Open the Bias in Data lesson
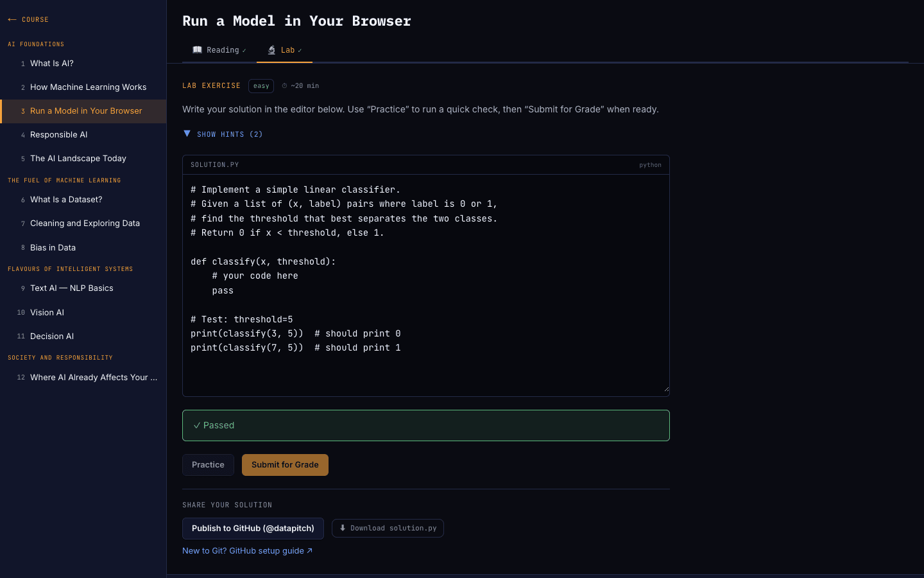The width and height of the screenshot is (924, 578). coord(83,247)
